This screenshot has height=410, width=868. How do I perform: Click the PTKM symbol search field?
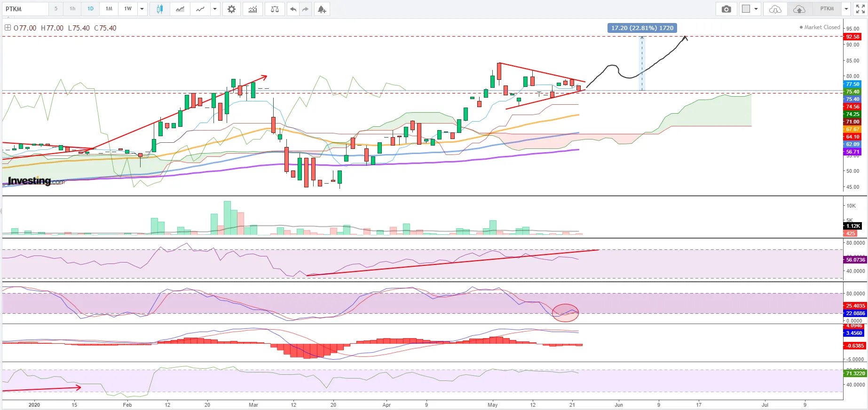[x=26, y=9]
